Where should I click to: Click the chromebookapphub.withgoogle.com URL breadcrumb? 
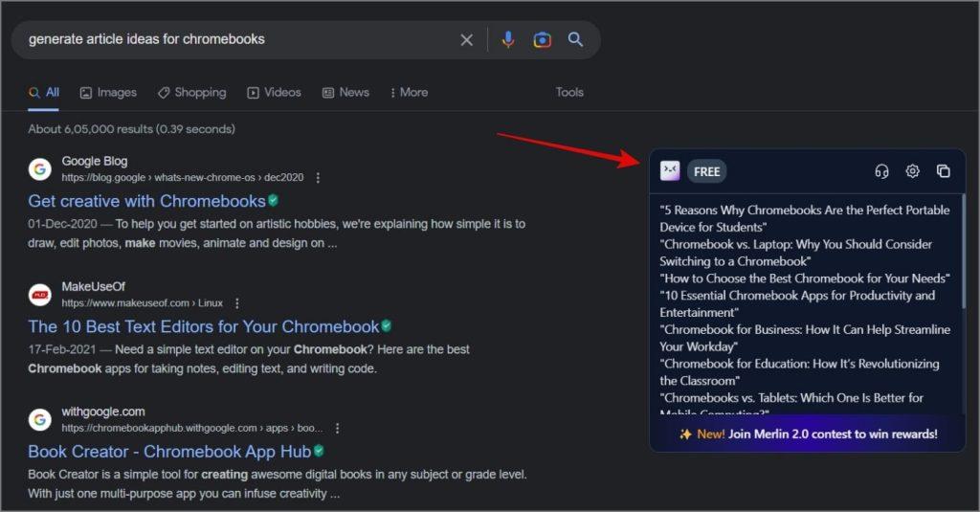(191, 428)
